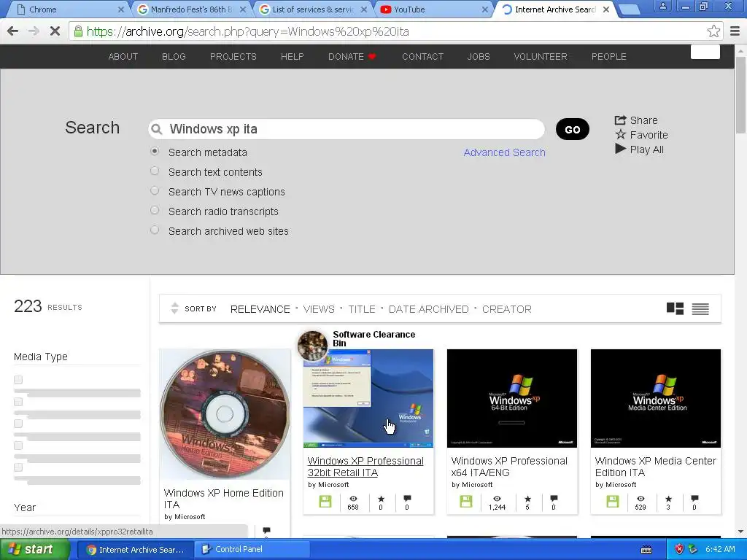This screenshot has height=560, width=747.
Task: Click favorites star showing 5 on x64 card
Action: [x=527, y=499]
